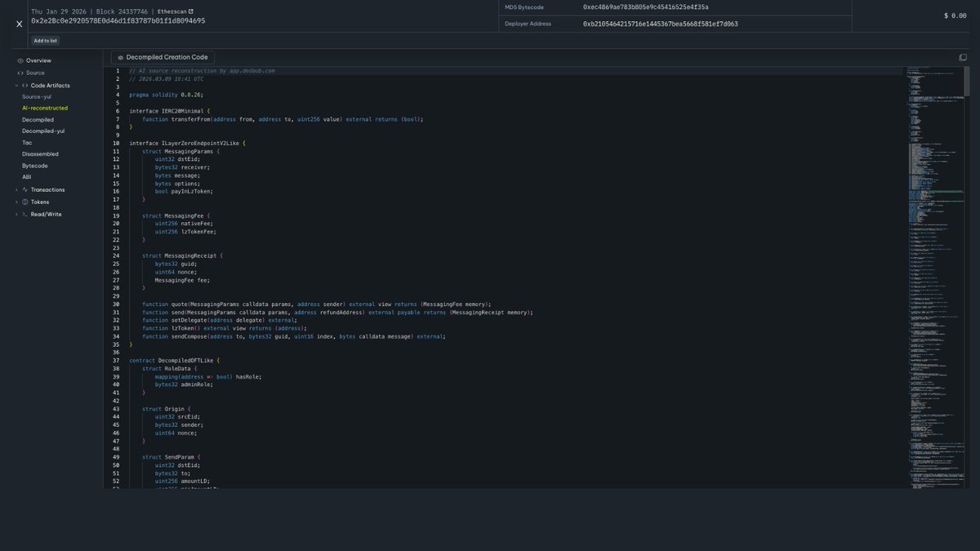This screenshot has width=980, height=551.
Task: Click the 'struct Origin' line
Action: tap(167, 409)
